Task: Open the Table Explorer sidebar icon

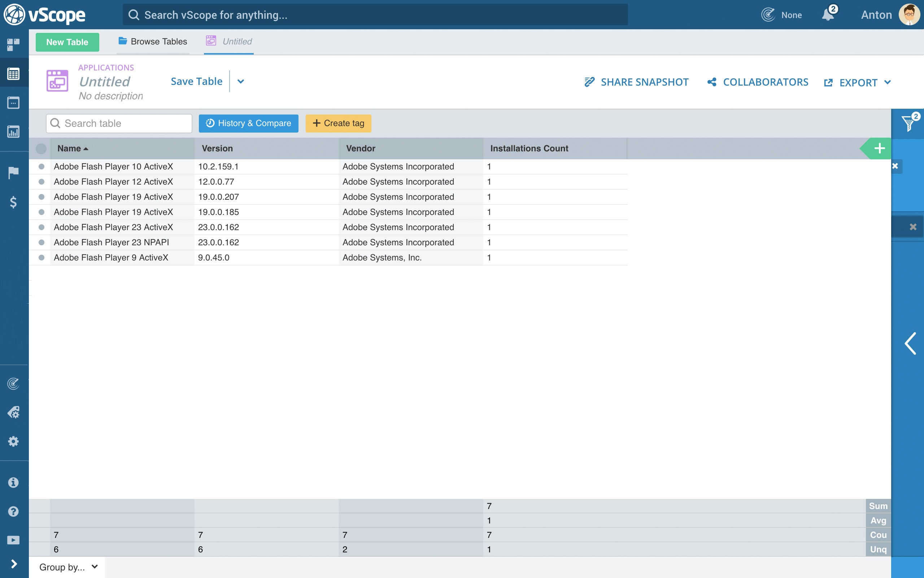Action: (13, 73)
